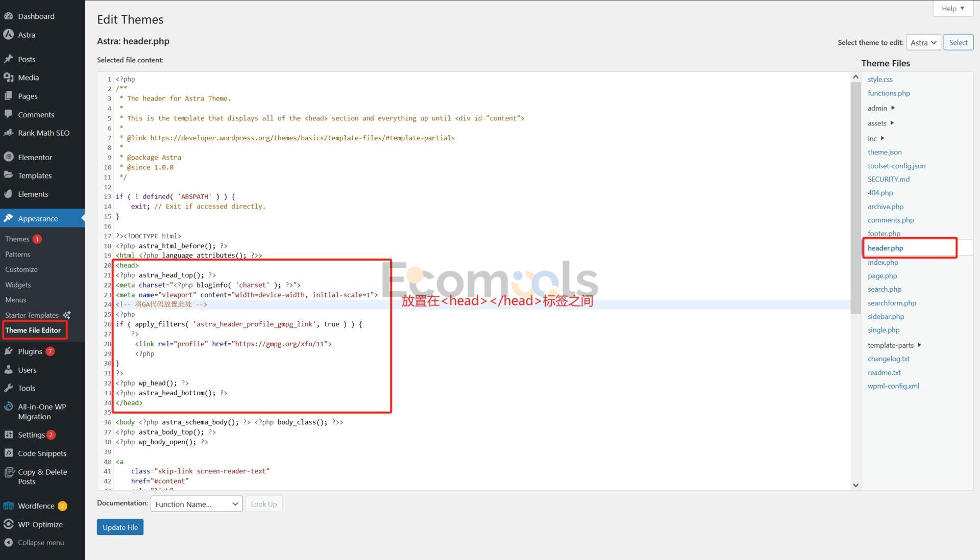
Task: Click the Rank Math SEO icon
Action: tap(8, 133)
